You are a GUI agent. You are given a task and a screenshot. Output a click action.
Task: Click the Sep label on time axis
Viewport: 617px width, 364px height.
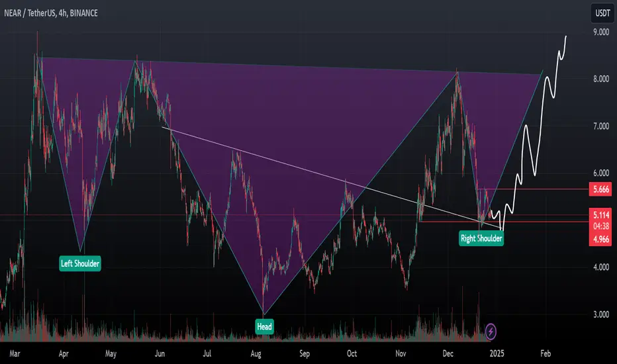(x=305, y=353)
